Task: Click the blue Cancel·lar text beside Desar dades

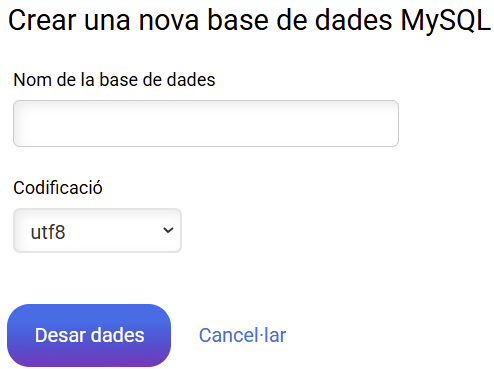Action: click(x=242, y=335)
